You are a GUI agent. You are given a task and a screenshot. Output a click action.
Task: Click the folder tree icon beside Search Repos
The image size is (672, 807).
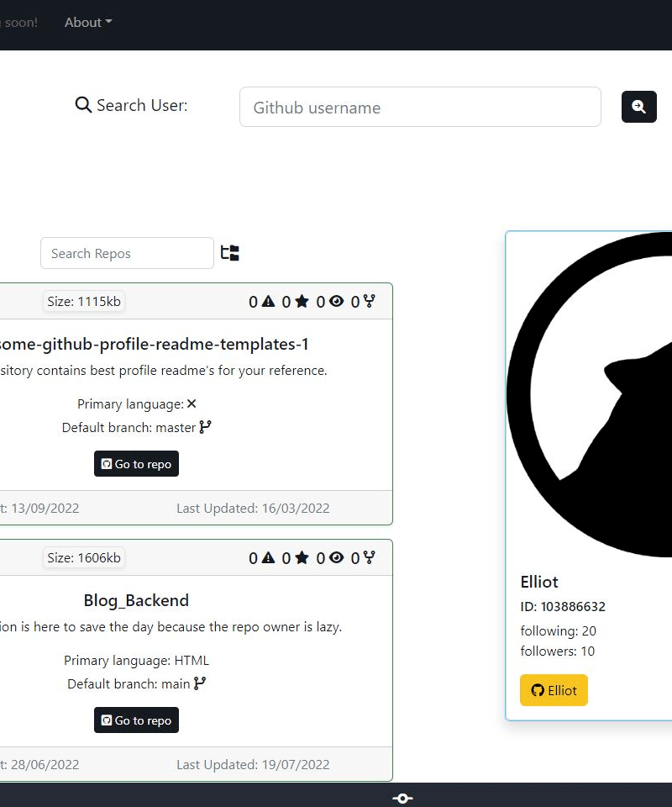click(230, 253)
